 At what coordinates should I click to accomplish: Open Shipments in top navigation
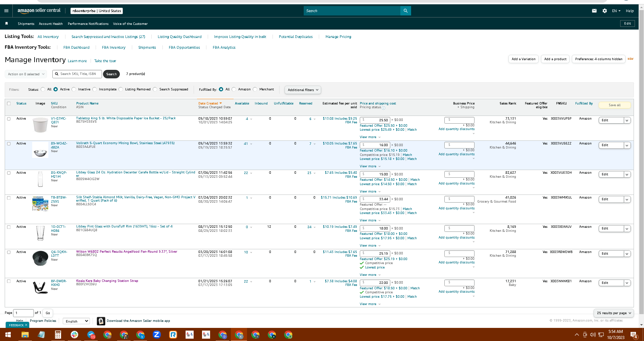(26, 24)
